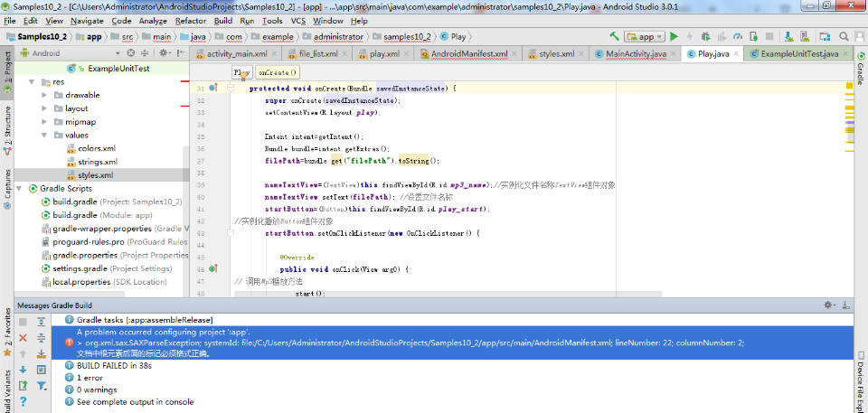
Task: Click the green Run app button
Action: 674,37
